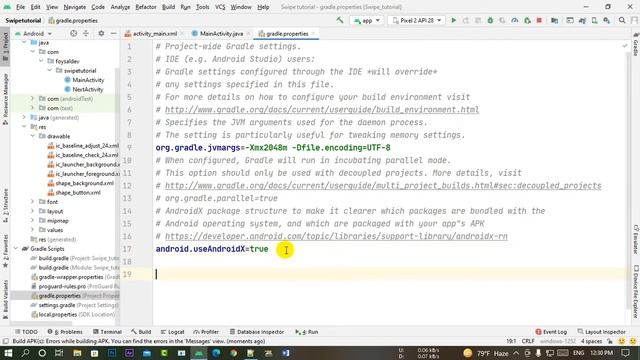The height and width of the screenshot is (360, 640).
Task: Open the Resource Manager side panel
Action: (5, 99)
